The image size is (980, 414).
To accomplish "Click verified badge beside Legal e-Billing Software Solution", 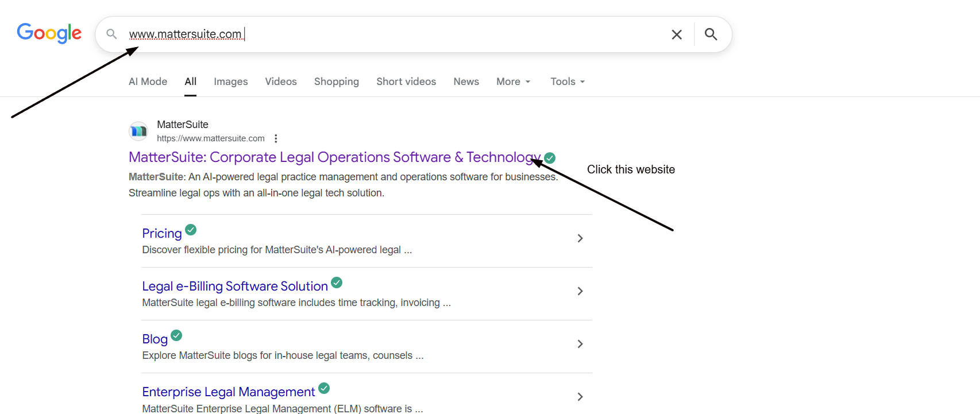I will [x=337, y=283].
